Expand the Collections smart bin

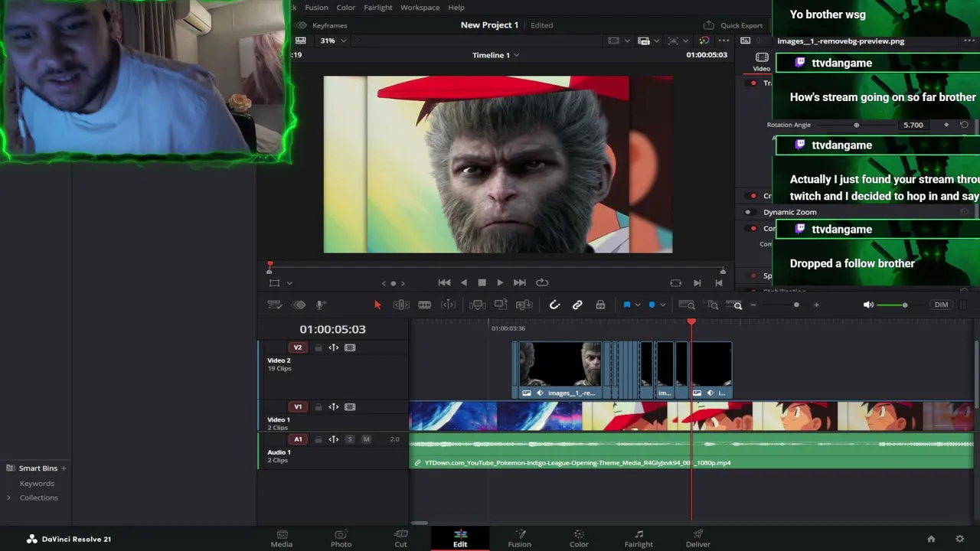8,497
